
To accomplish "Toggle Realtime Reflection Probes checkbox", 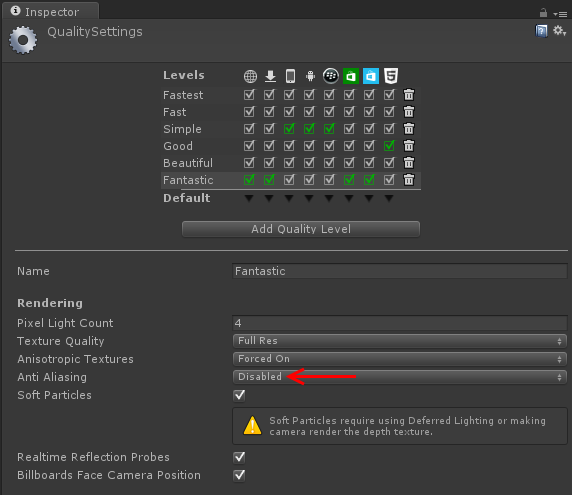I will (239, 457).
